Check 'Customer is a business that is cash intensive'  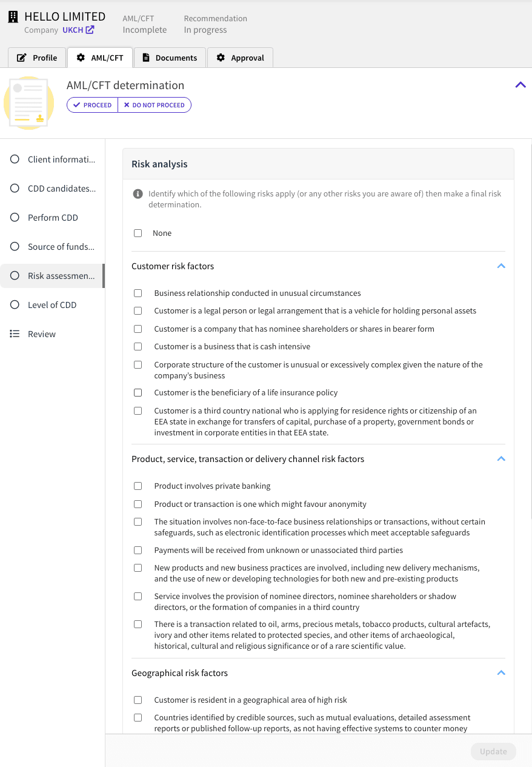pos(138,347)
